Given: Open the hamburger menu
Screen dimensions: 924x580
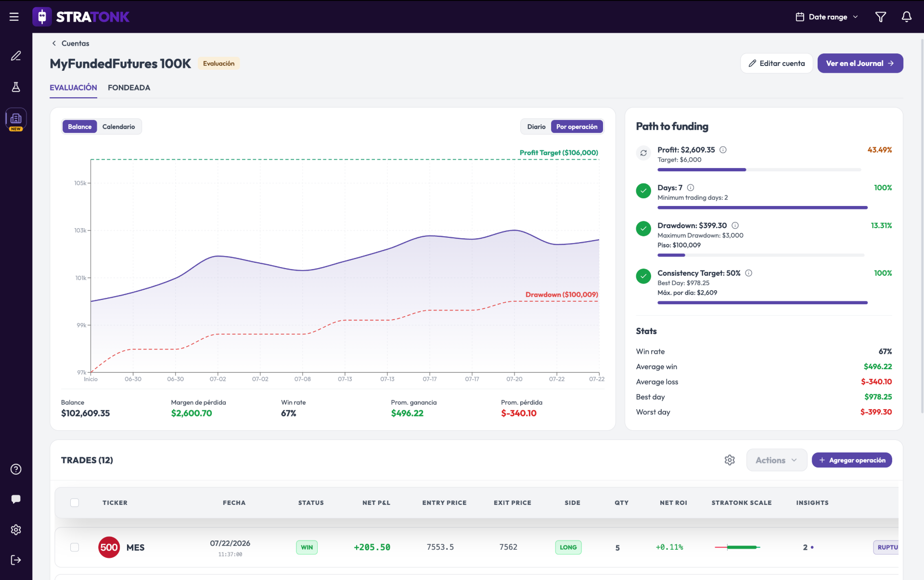Looking at the screenshot, I should click(14, 17).
